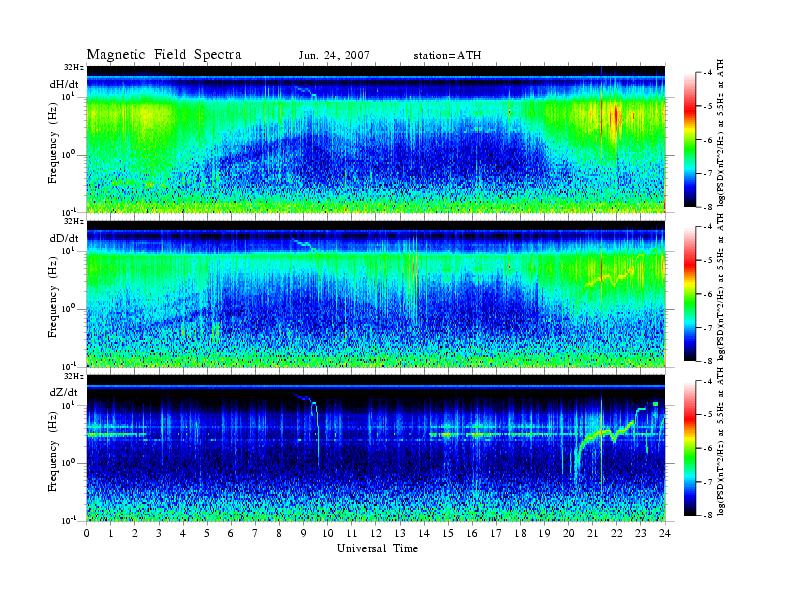Click the log(PSD) label beside top colorbar
Viewport: 792px width, 612px height.
[721, 133]
